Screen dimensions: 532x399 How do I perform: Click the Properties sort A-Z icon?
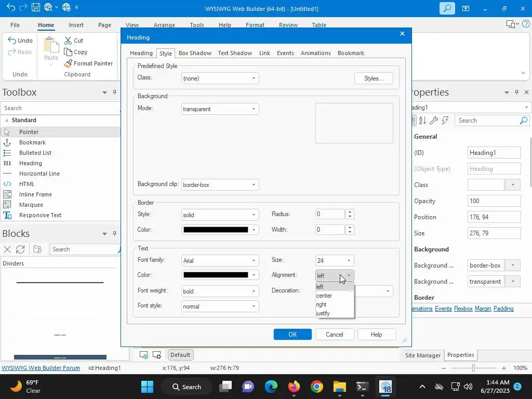422,120
